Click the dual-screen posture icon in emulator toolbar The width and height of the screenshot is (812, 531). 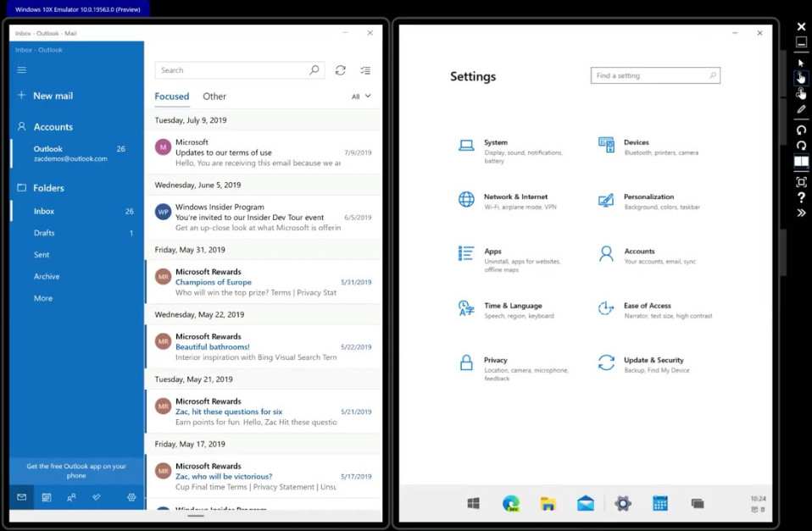[801, 162]
